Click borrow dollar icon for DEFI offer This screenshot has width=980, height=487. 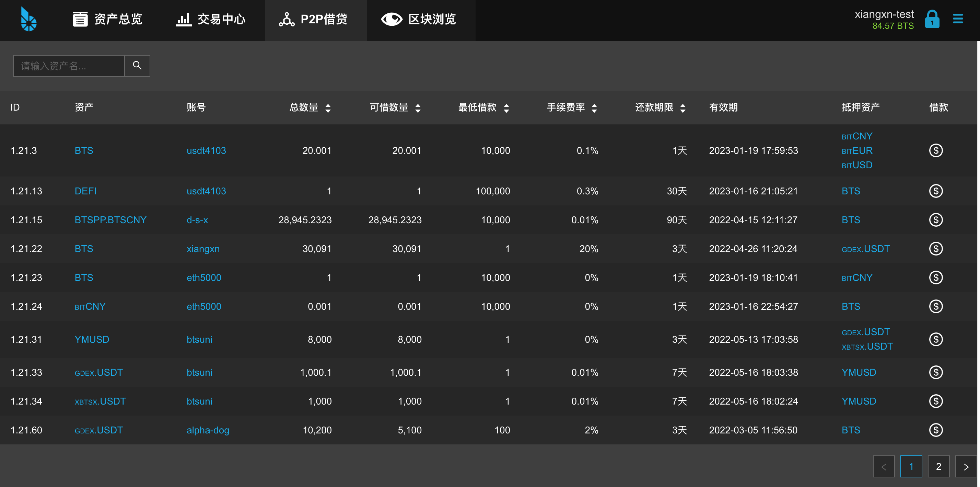(935, 191)
